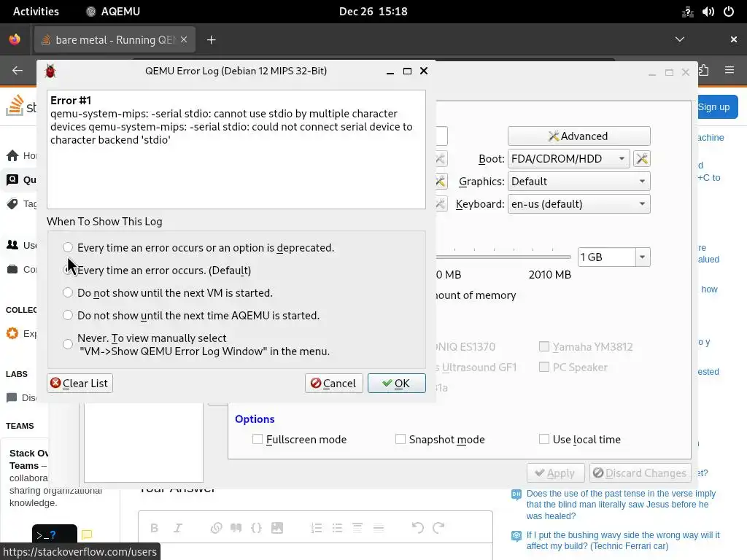747x560 pixels.
Task: Click the volume icon in the top bar
Action: [x=708, y=12]
